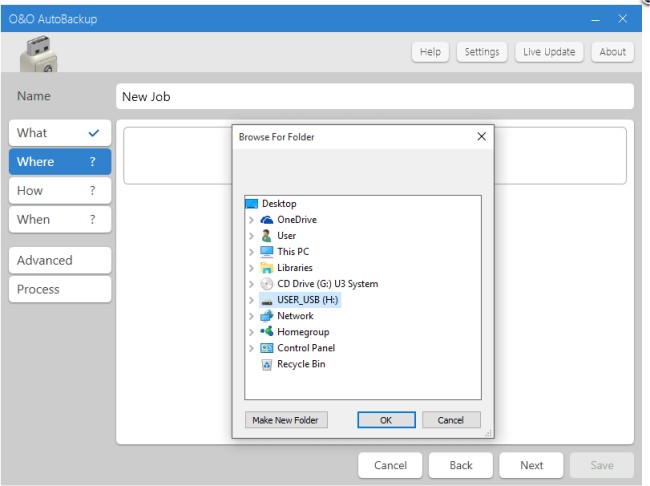650x486 pixels.
Task: Expand the Libraries node
Action: point(251,268)
